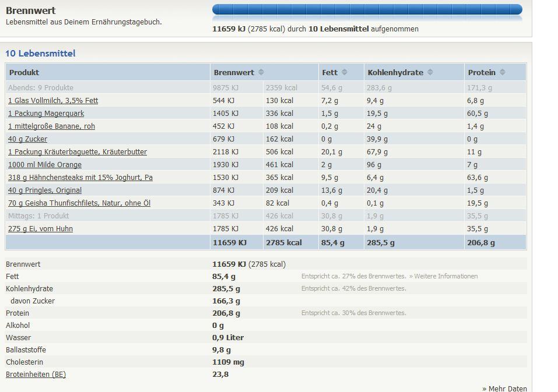Sort table by Fett arrows icon
Screen dimensions: 558x392
coord(345,72)
